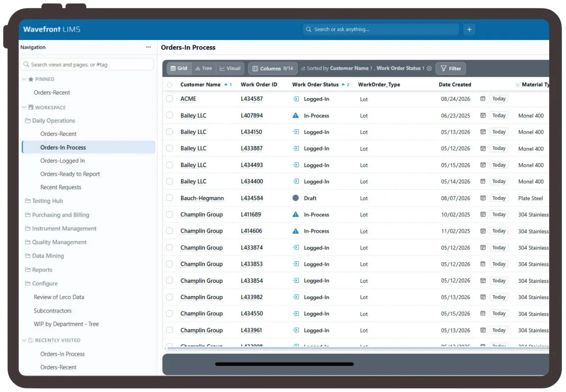The image size is (566, 392).
Task: Click the calendar icon in the L434584 row
Action: click(483, 198)
